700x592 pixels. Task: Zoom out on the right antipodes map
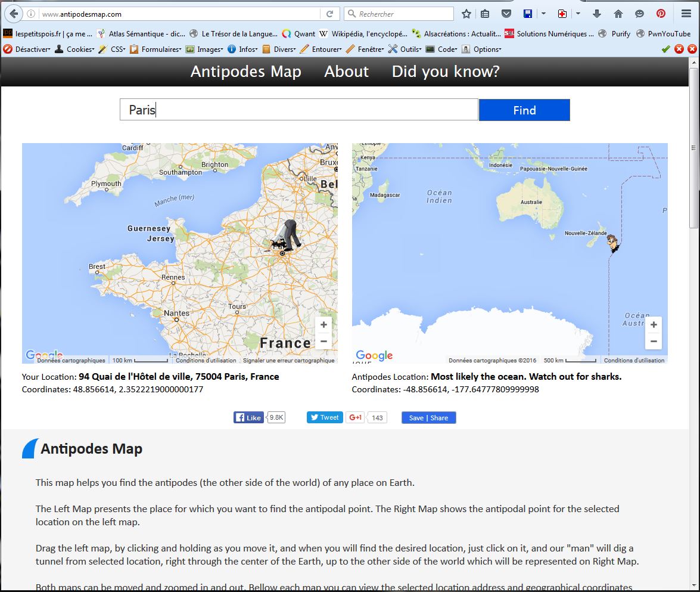click(654, 342)
